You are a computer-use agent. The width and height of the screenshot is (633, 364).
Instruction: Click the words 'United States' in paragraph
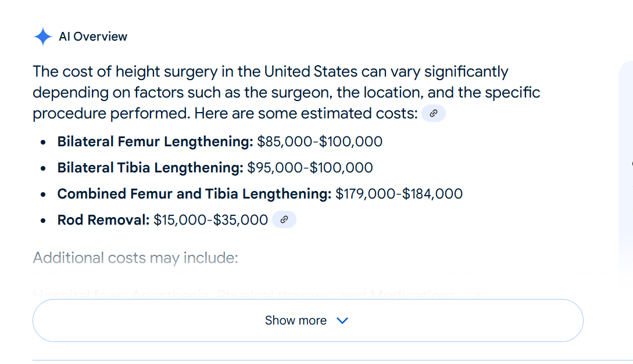(311, 71)
